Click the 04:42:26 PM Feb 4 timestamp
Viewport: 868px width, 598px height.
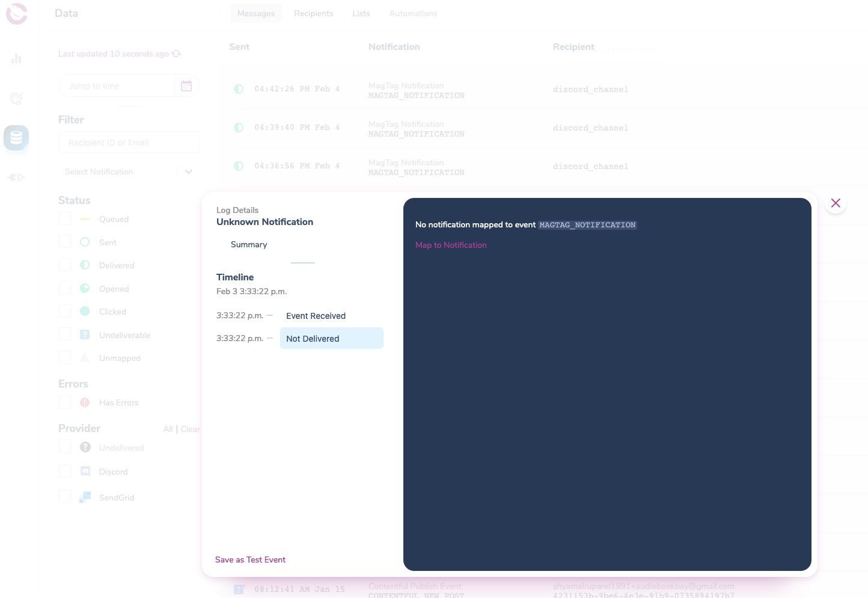tap(297, 89)
